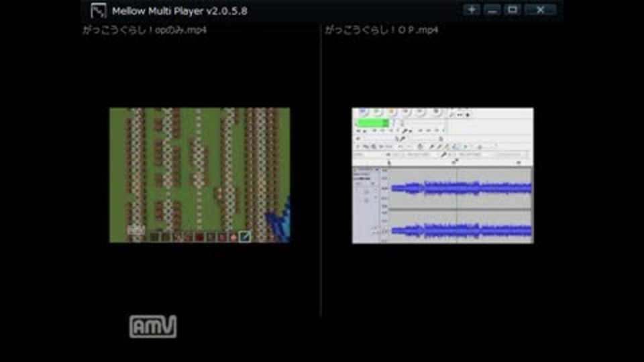Click the Mellow Multi Player title text
The image size is (644, 362).
click(180, 11)
